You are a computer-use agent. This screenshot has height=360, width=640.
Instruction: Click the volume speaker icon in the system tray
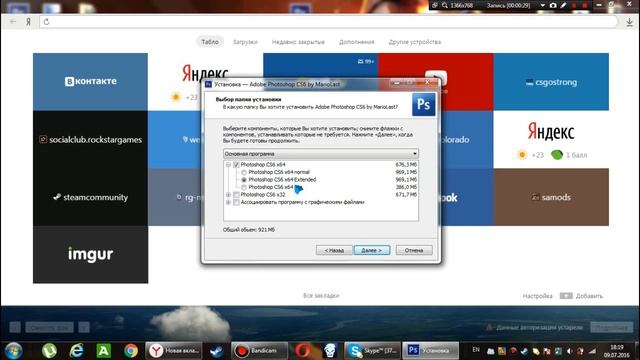570,351
